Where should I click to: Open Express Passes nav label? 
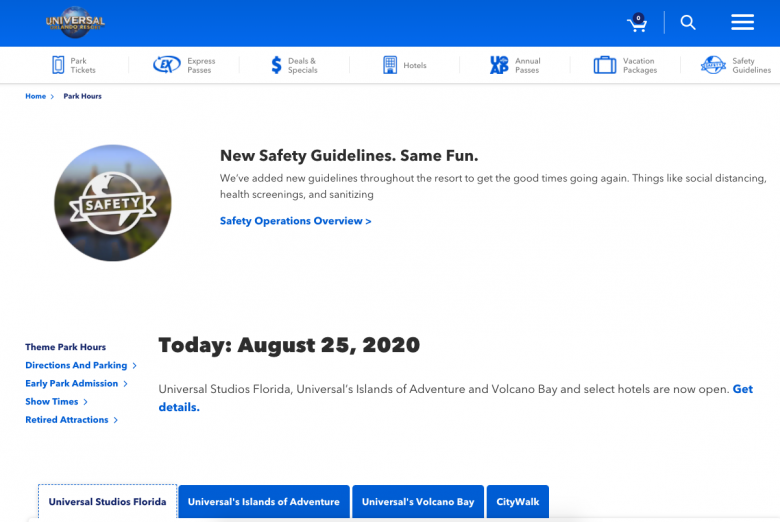[201, 65]
